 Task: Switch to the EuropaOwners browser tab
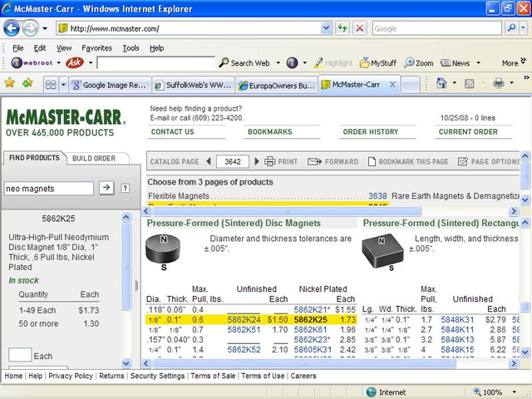pos(276,84)
